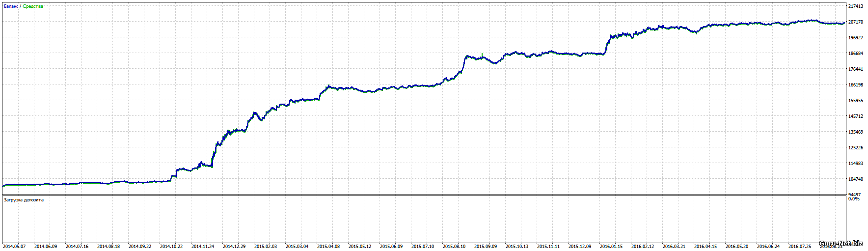This screenshot has width=868, height=251.
Task: Click the 2014.06.09 date label
Action: (x=46, y=247)
